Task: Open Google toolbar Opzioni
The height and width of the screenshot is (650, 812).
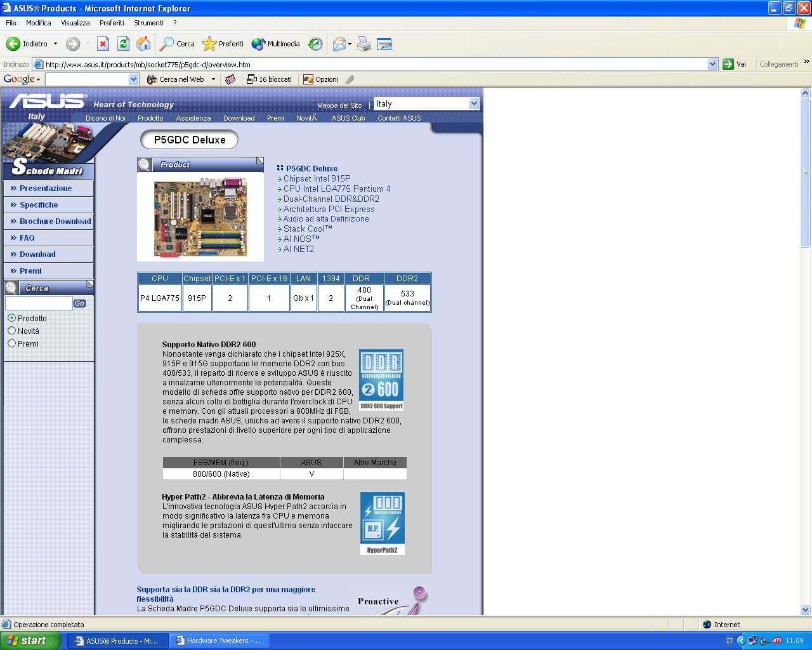Action: tap(320, 79)
